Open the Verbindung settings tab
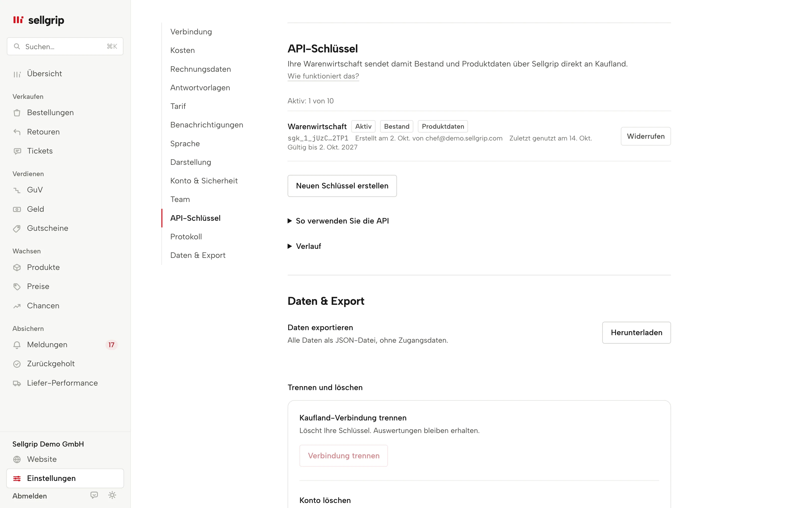The height and width of the screenshot is (508, 812). (x=191, y=32)
